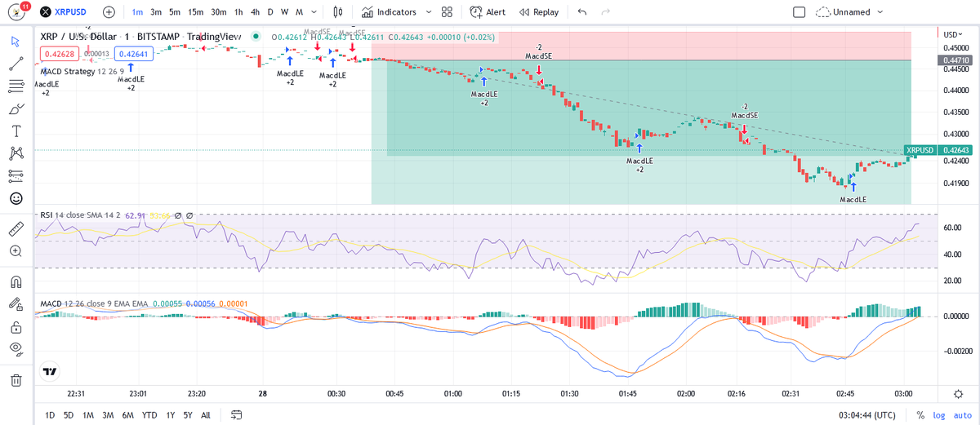Open XRPUSD symbol search

[65, 12]
